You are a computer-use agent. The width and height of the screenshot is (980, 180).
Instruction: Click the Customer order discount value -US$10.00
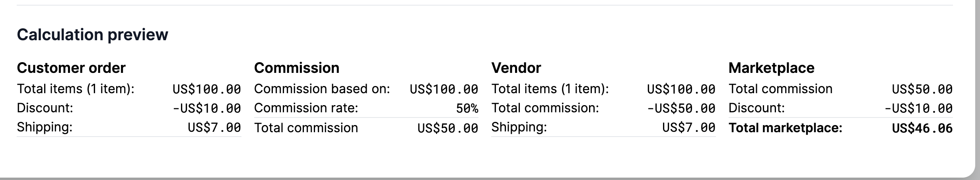207,108
